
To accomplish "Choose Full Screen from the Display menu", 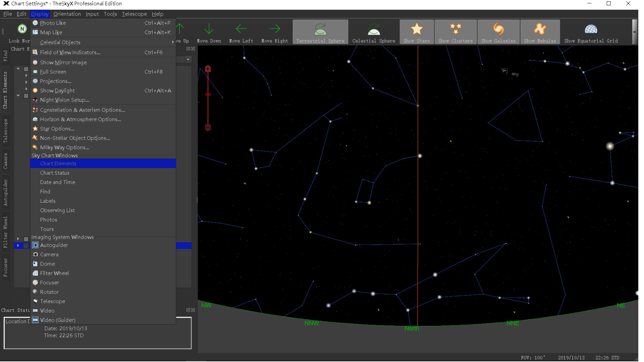I will click(x=103, y=72).
